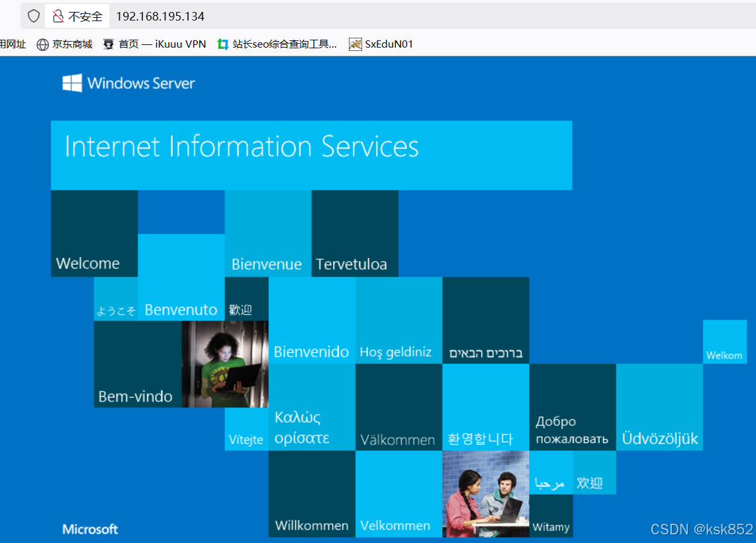
Task: Click the iKuuu VPN bookmark favicon
Action: [x=109, y=44]
